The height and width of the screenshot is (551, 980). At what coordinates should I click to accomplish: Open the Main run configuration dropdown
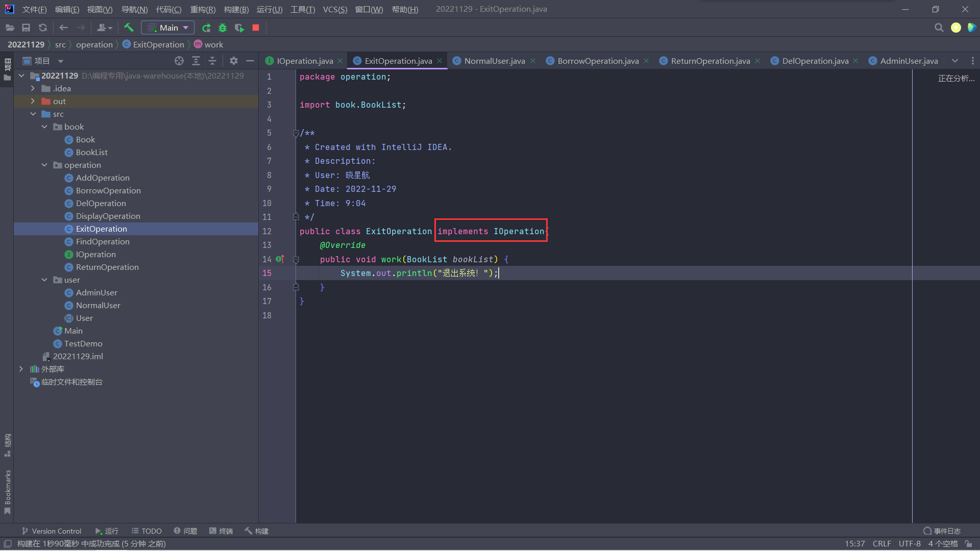coord(168,28)
